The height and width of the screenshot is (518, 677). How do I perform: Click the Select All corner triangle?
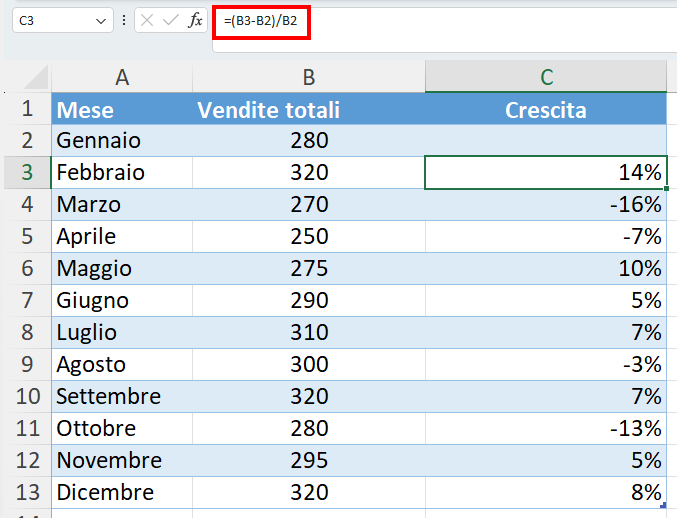[36, 78]
